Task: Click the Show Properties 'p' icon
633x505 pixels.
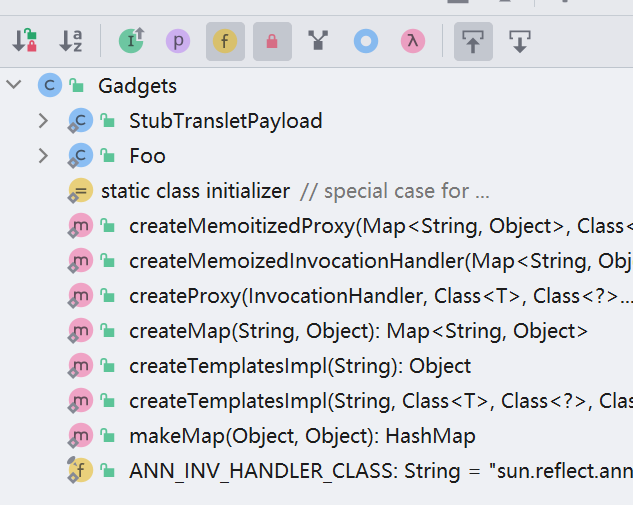Action: point(178,41)
